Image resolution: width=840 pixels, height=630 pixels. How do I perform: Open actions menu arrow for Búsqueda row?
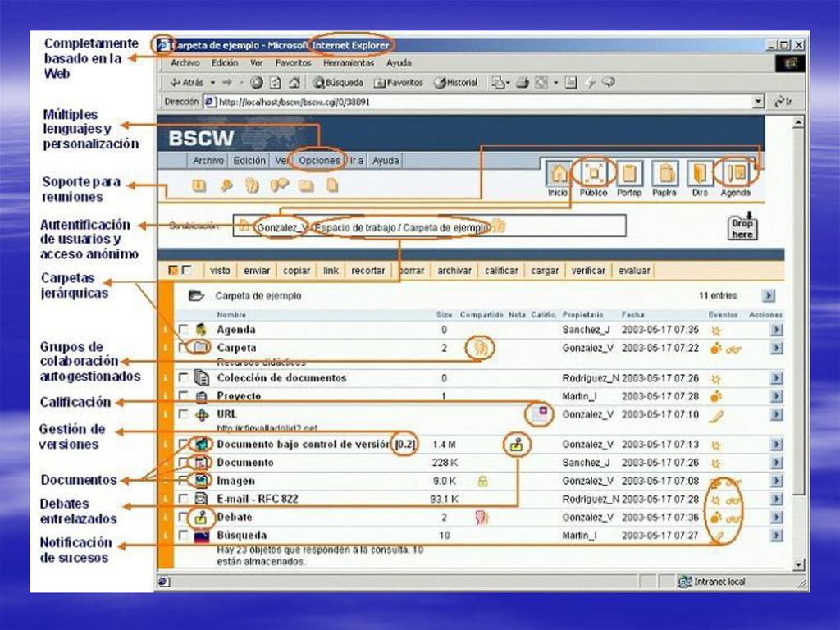coord(776,536)
